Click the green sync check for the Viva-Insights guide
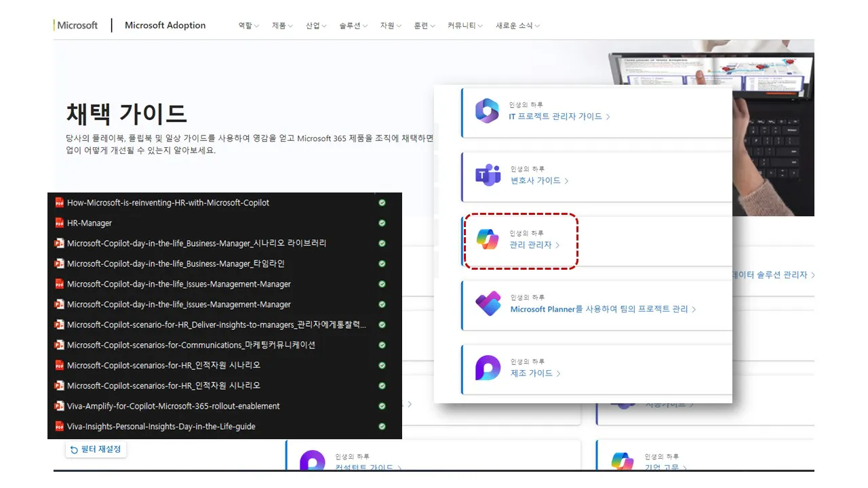This screenshot has width=868, height=488. click(382, 426)
